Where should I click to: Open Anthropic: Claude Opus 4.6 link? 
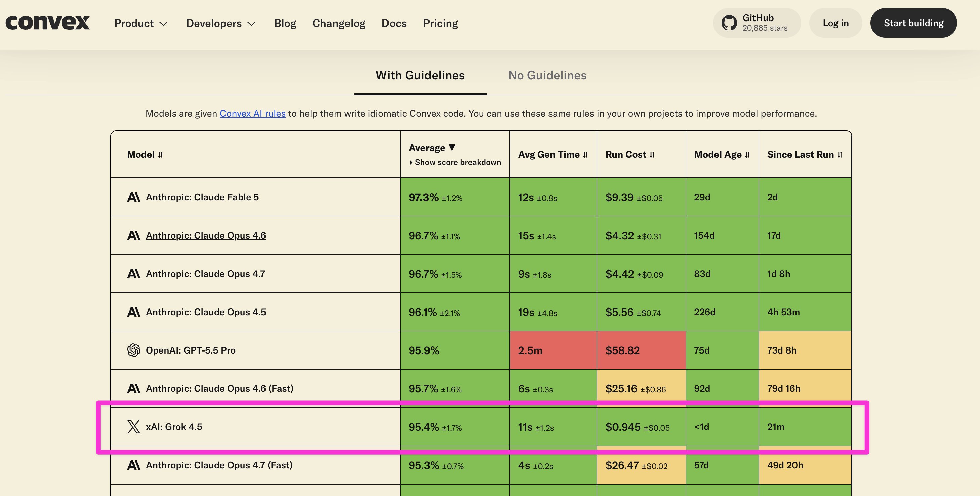click(206, 236)
